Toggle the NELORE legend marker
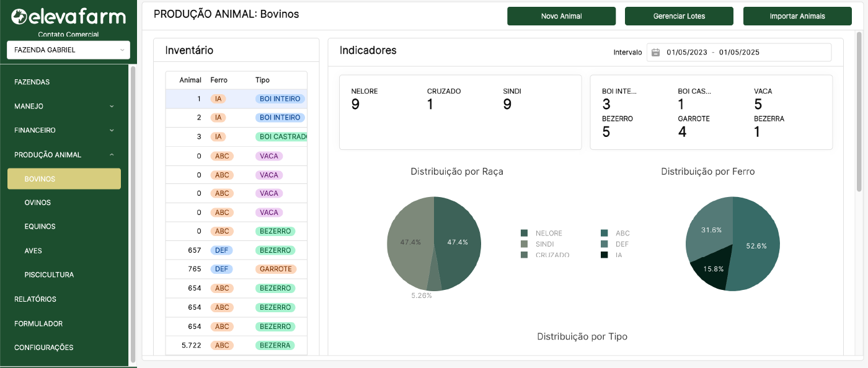The width and height of the screenshot is (868, 368). pos(525,234)
